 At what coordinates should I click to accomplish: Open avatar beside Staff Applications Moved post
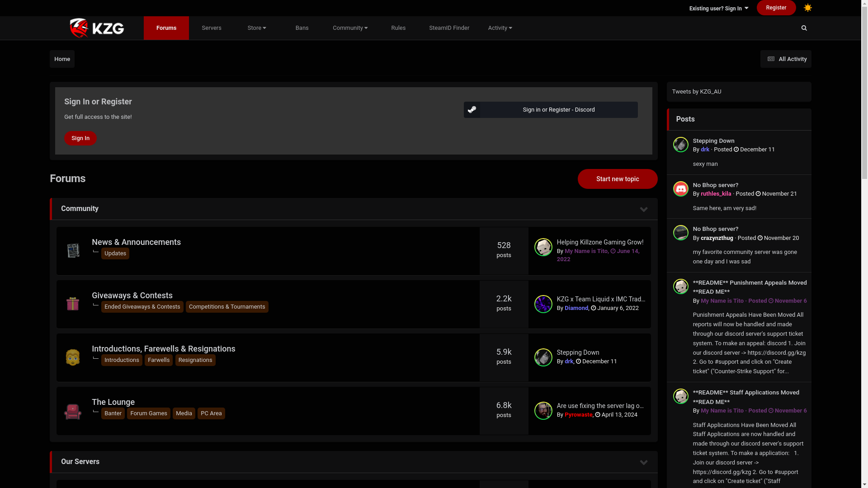tap(681, 396)
